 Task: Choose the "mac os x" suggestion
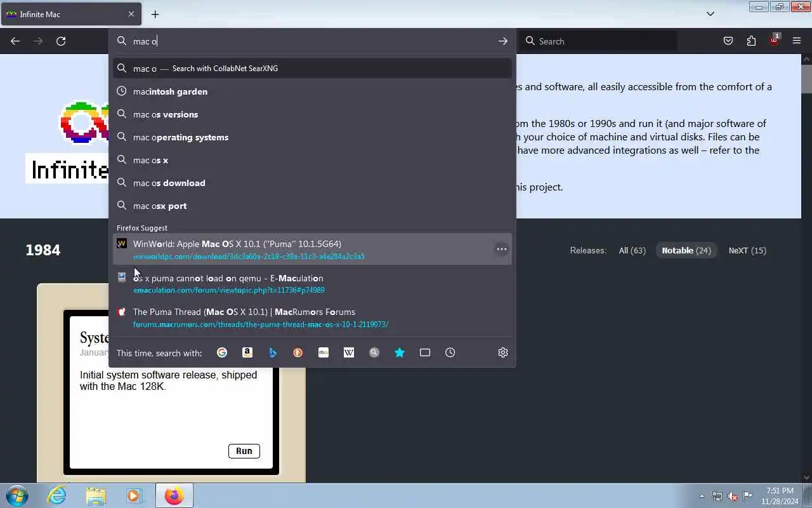click(312, 160)
